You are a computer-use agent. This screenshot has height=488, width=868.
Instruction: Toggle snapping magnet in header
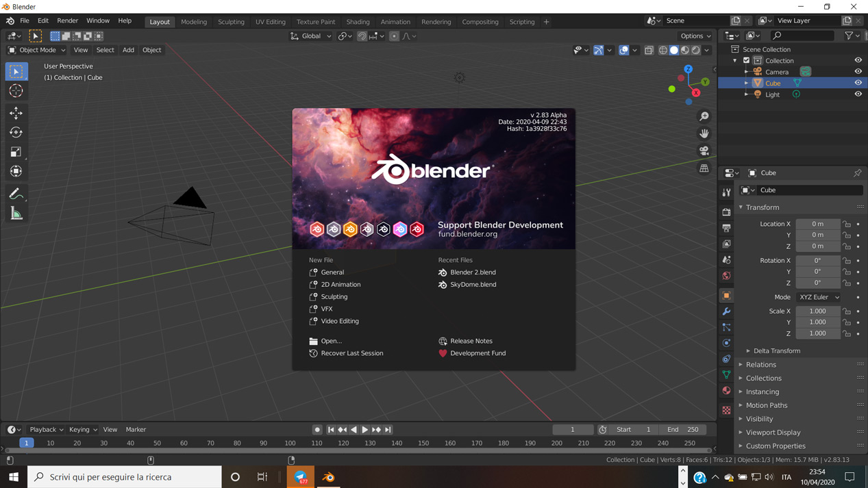click(362, 36)
